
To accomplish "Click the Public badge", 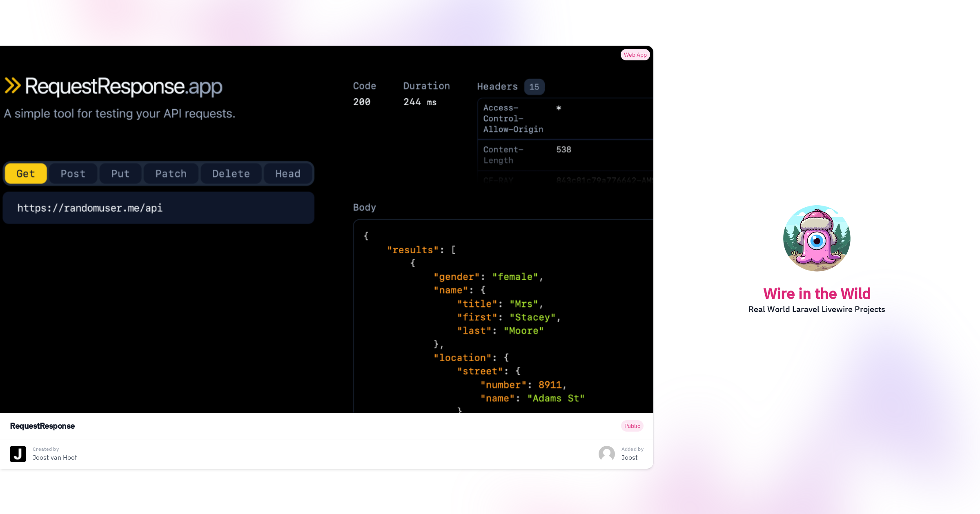I will coord(632,426).
